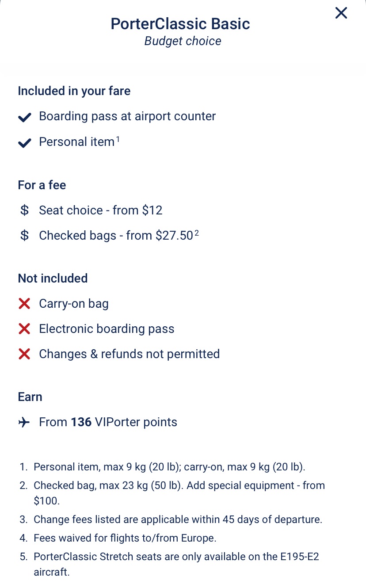Tap footnote superscript 1 after Personal item
The width and height of the screenshot is (366, 588).
tap(118, 139)
